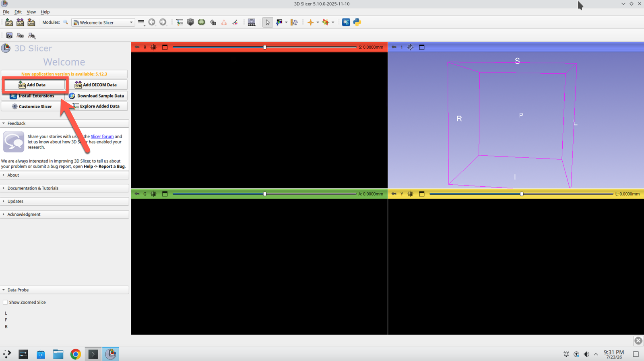The height and width of the screenshot is (361, 644).
Task: Expand the Acknowledgment section
Action: tap(64, 214)
